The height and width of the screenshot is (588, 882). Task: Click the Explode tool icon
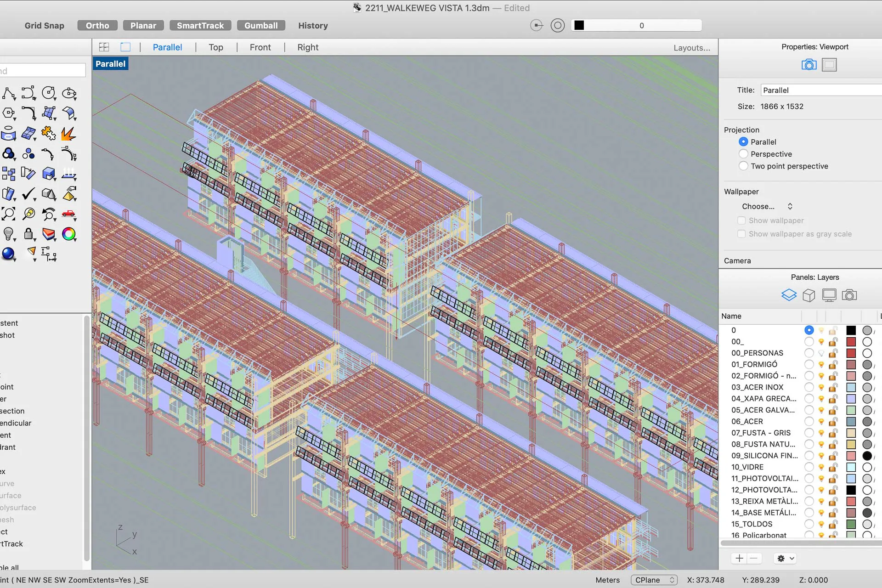(69, 134)
